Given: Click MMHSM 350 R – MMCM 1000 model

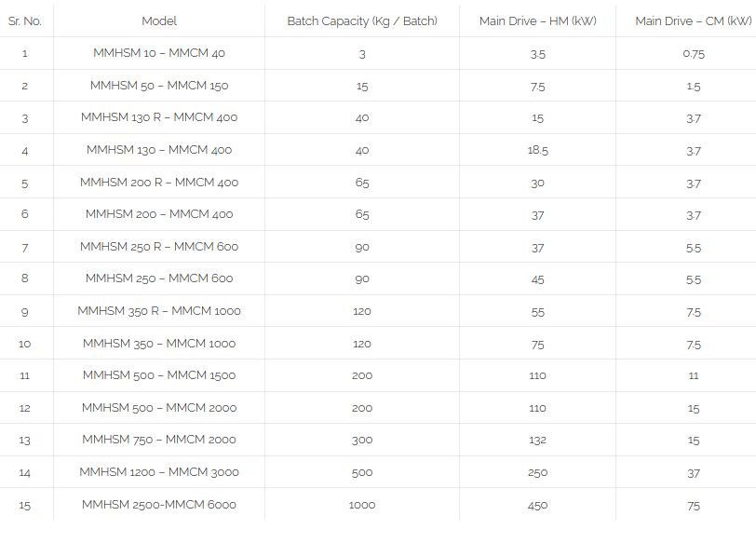Looking at the screenshot, I should (159, 311).
